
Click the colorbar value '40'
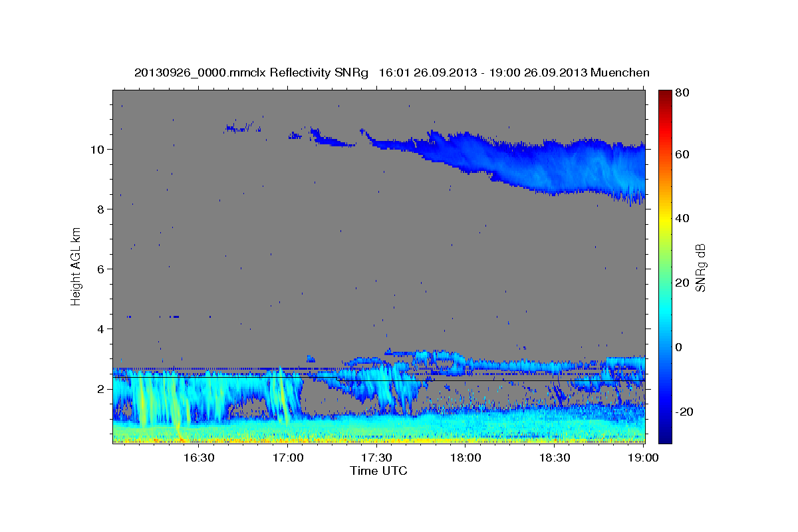pos(684,218)
